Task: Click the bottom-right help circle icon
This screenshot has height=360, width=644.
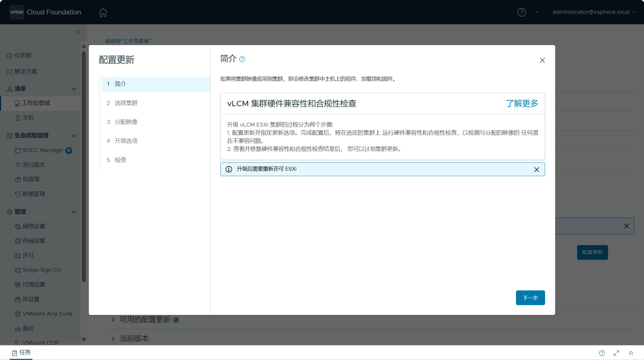Action: (x=602, y=353)
